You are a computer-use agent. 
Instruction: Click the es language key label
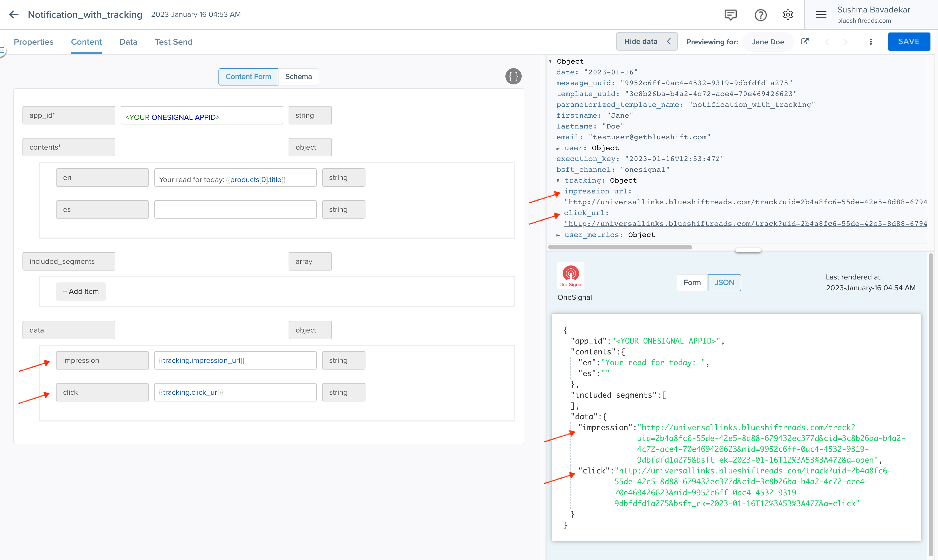coord(102,209)
